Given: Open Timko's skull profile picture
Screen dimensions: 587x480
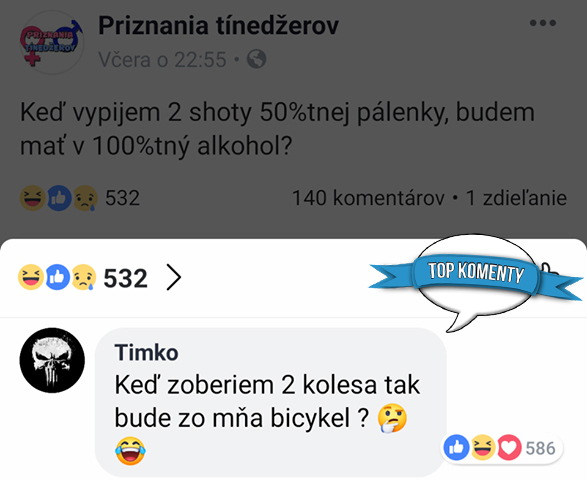Looking at the screenshot, I should (52, 360).
